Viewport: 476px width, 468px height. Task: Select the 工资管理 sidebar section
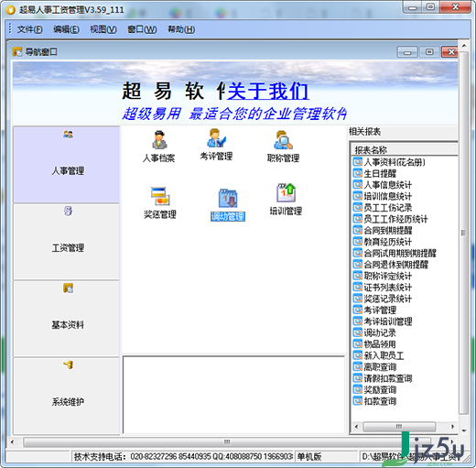[x=67, y=242]
